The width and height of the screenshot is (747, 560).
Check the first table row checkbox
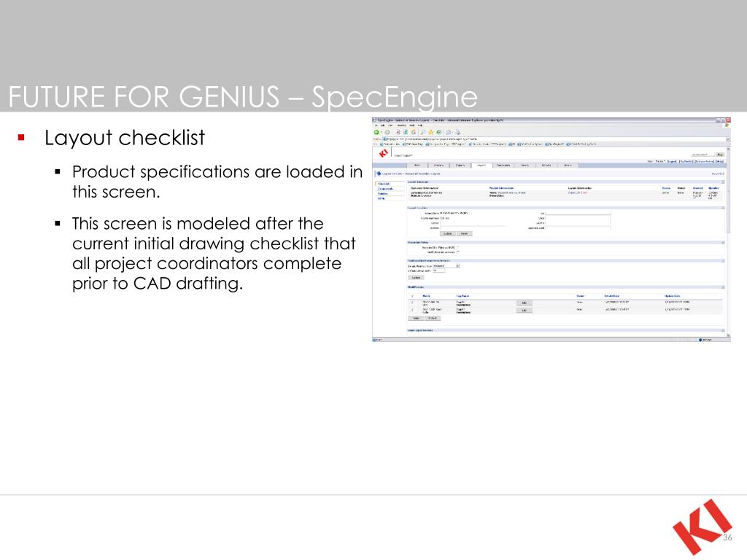[x=412, y=303]
